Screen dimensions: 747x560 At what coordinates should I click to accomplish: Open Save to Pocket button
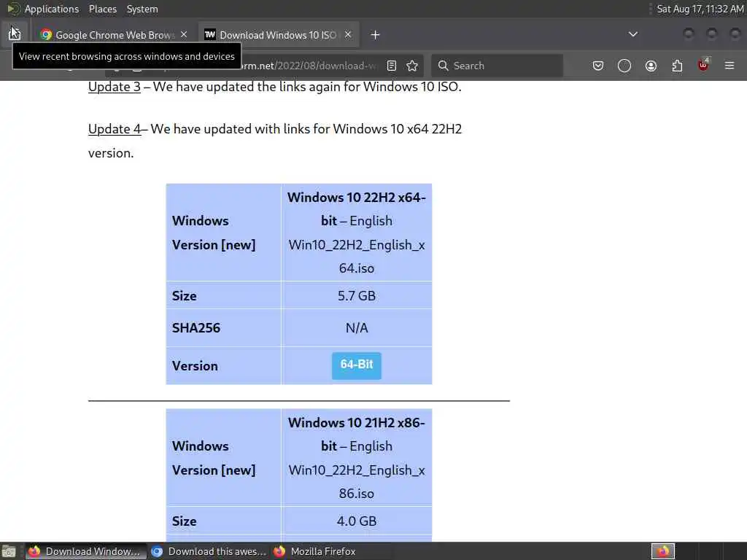click(598, 66)
